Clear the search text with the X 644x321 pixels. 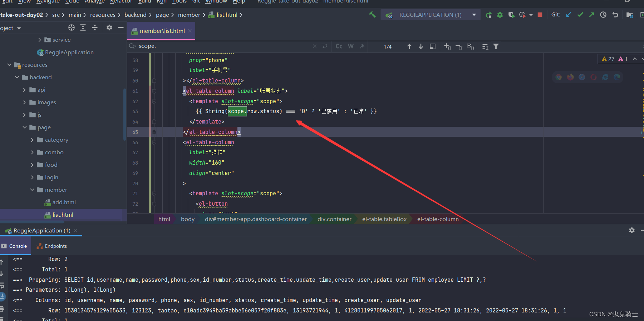tap(314, 46)
